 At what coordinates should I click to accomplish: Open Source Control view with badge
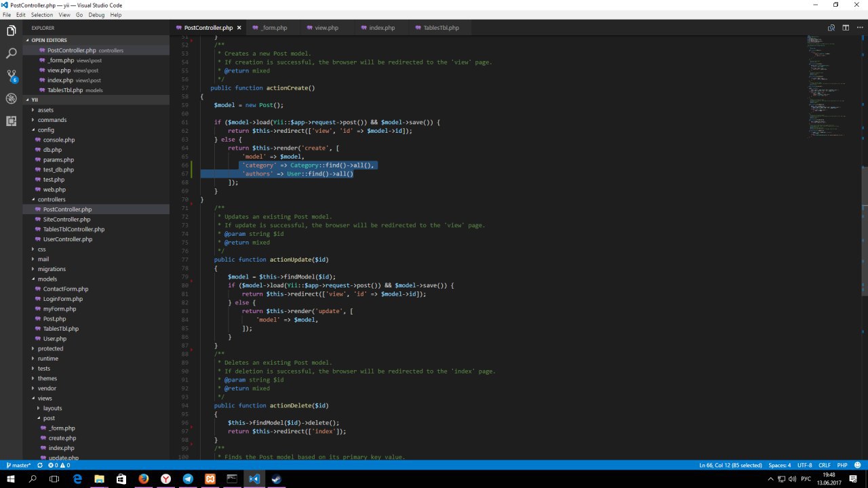11,75
